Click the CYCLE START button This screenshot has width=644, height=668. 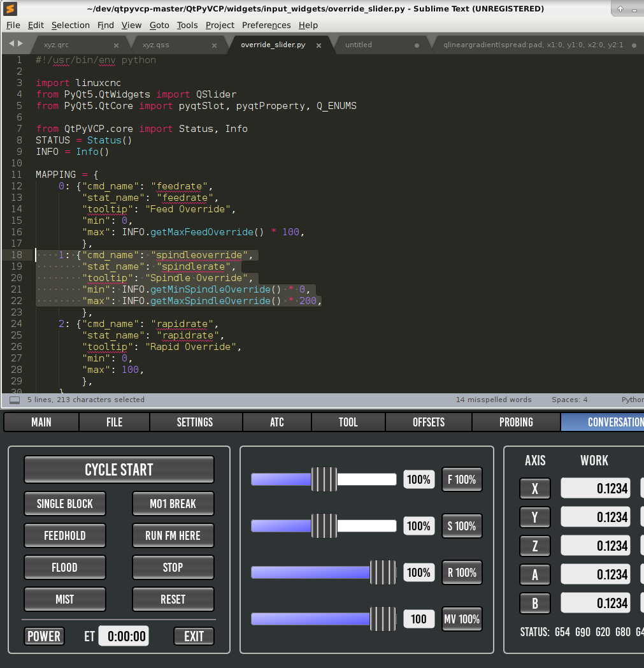pyautogui.click(x=119, y=470)
